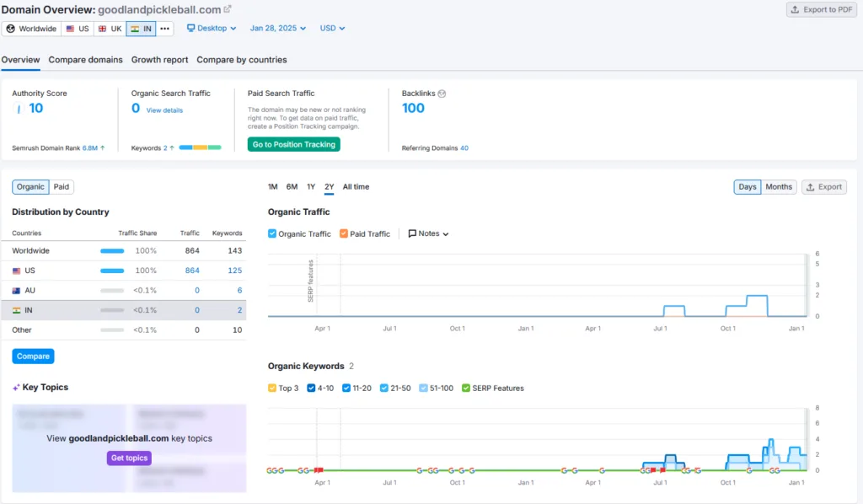Click the Notes speech bubble icon
Image resolution: width=863 pixels, height=504 pixels.
point(411,233)
